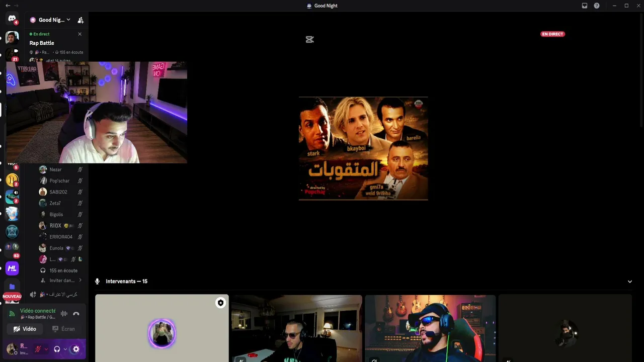Open user settings gear
Image resolution: width=644 pixels, height=362 pixels.
(76, 349)
